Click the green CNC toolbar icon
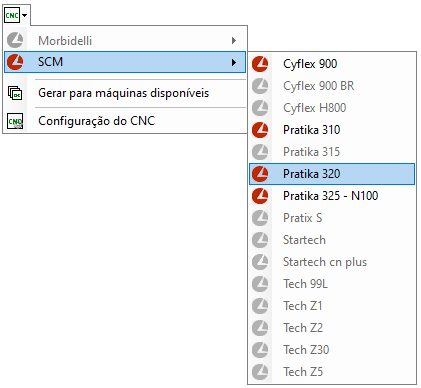The width and height of the screenshot is (421, 388). [x=12, y=15]
